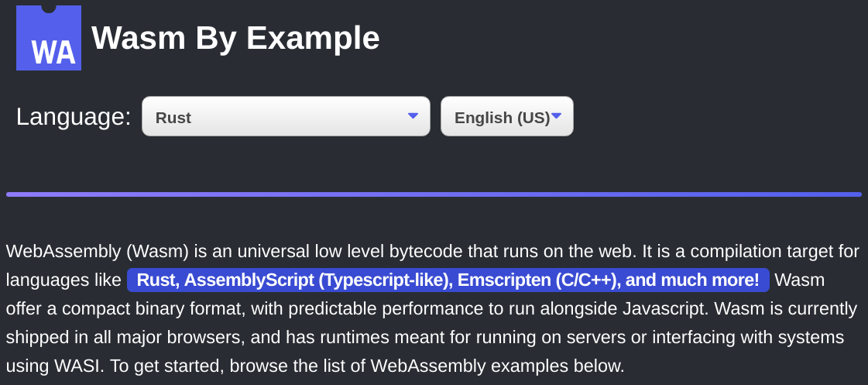Click the notch atop the WA logo
Viewport: 868px width, 385px height.
(49, 9)
